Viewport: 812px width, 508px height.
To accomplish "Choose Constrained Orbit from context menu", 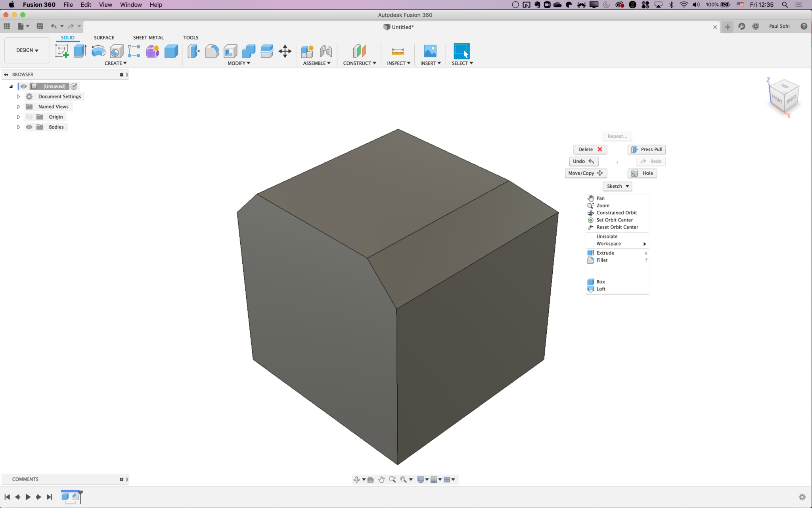I will click(x=617, y=213).
